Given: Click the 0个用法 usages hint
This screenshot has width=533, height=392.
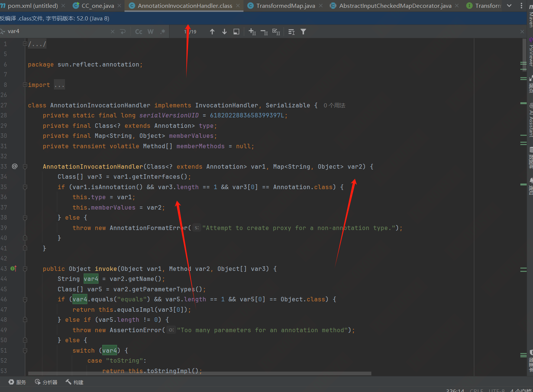Looking at the screenshot, I should tap(334, 106).
